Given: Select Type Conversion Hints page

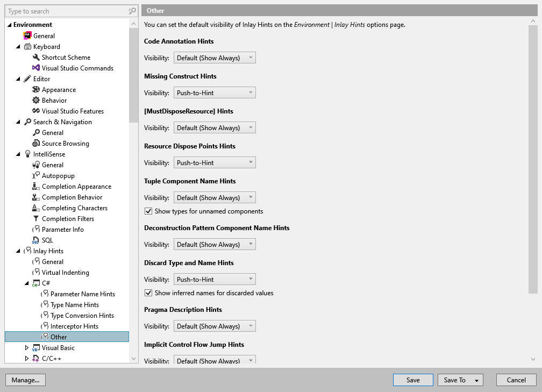Looking at the screenshot, I should (x=82, y=315).
